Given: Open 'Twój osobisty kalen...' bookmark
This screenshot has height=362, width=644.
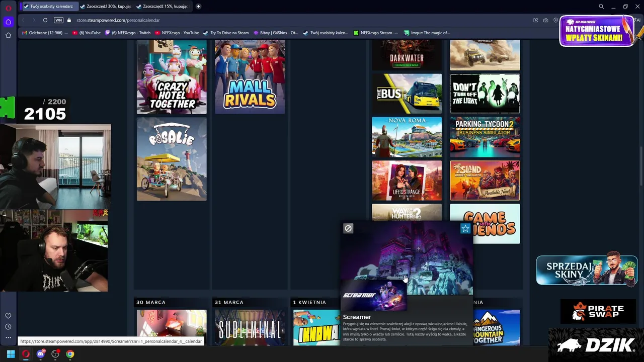Looking at the screenshot, I should point(326,33).
